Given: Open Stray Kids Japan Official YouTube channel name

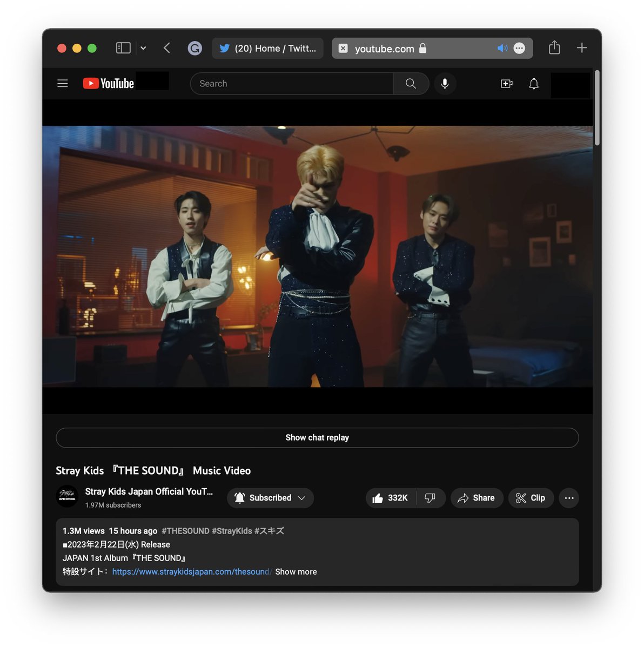Looking at the screenshot, I should click(x=149, y=491).
